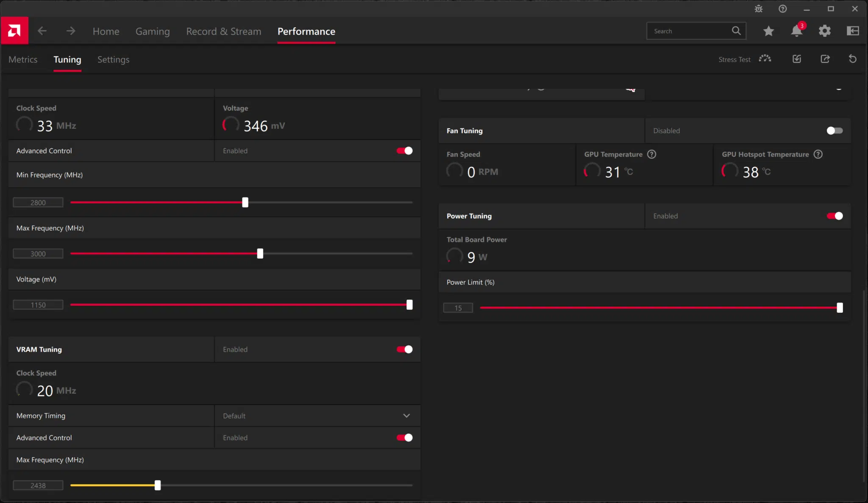Click the 346 mV voltage reading
This screenshot has width=868, height=503.
(x=264, y=126)
